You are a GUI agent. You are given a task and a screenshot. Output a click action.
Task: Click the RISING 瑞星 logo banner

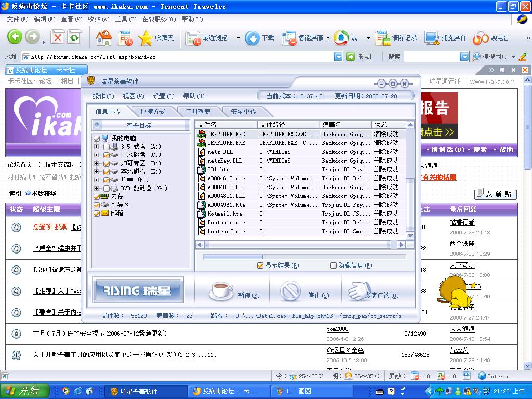tap(138, 290)
